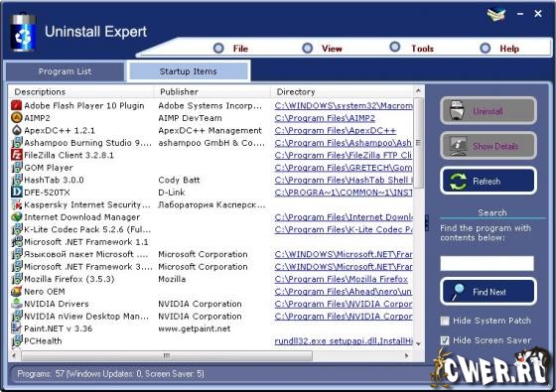Viewport: 556px width, 392px height.
Task: Select the DFE-520TX D-Link icon
Action: pos(16,193)
